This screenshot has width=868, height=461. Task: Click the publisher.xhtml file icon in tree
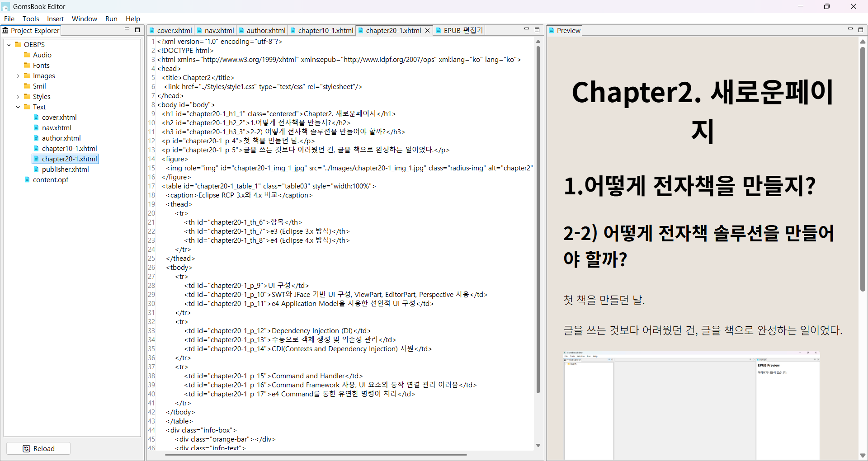pyautogui.click(x=36, y=169)
